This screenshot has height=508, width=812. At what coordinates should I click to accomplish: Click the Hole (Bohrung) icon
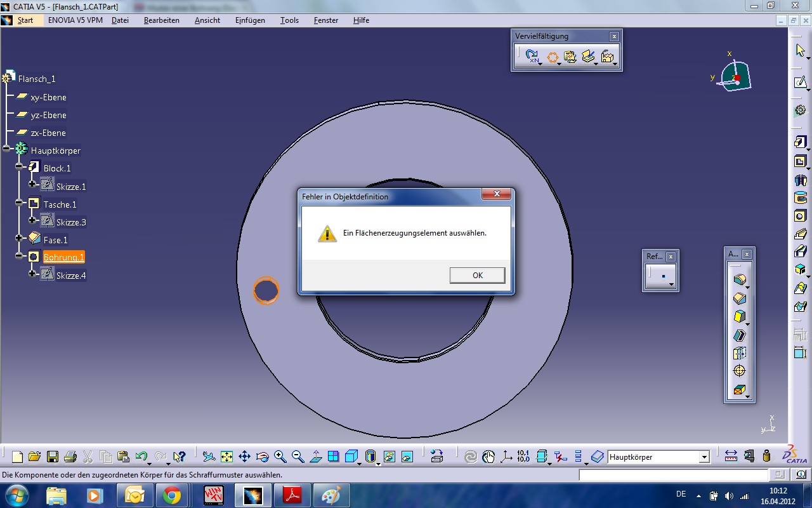(x=801, y=216)
